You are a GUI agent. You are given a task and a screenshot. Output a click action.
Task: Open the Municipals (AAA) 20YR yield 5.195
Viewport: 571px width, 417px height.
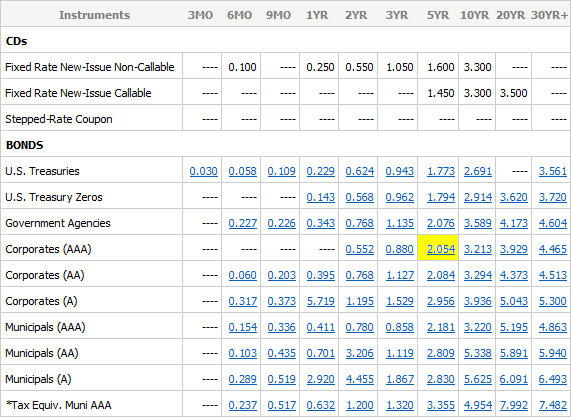(x=513, y=327)
